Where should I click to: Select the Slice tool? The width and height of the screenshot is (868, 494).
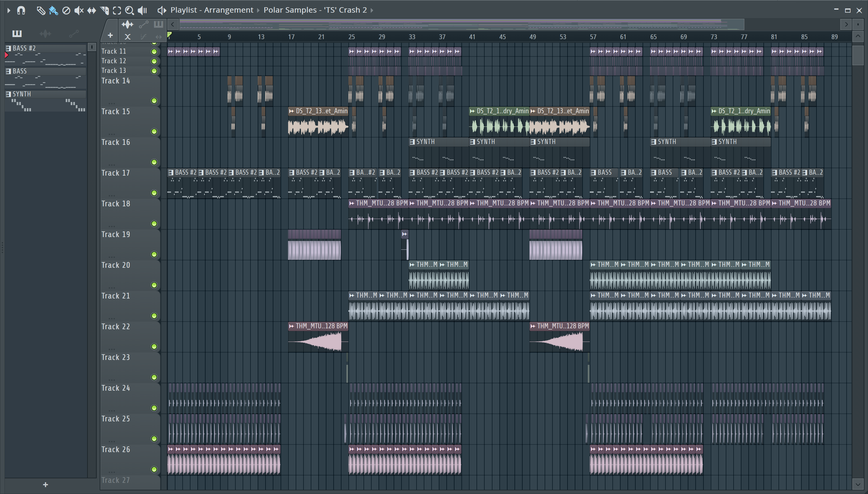[x=105, y=11]
